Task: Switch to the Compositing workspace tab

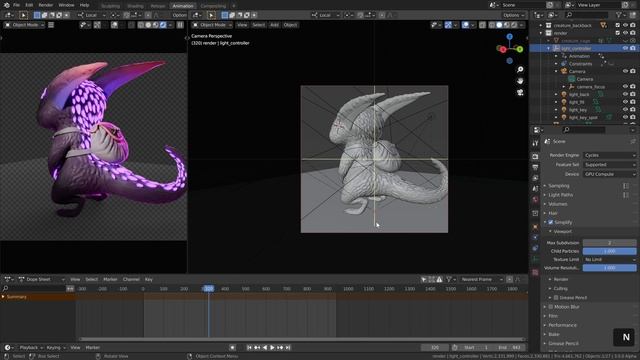Action: coord(213,6)
